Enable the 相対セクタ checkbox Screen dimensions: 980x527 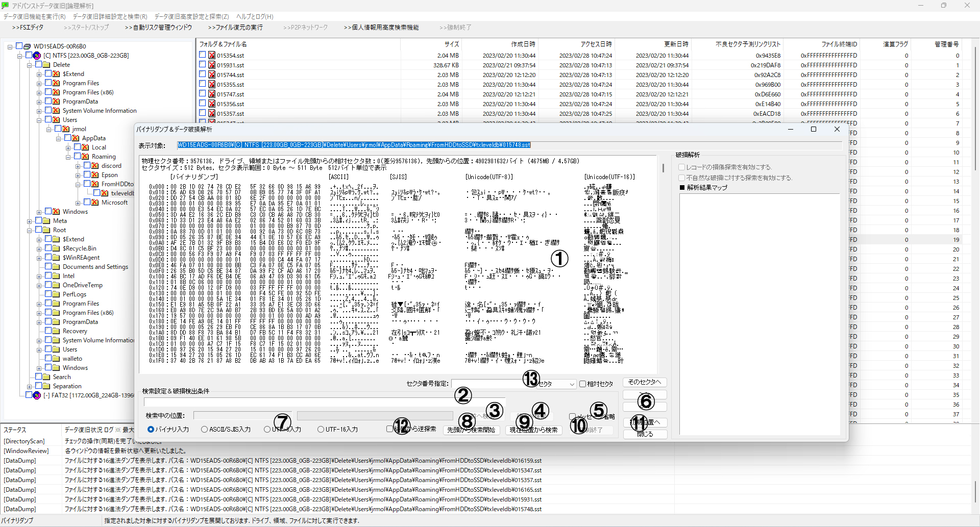[x=582, y=384]
